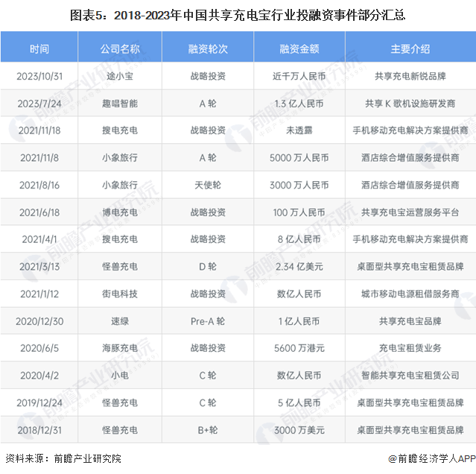
Task: Select the date cell '2021/4/1'
Action: tap(39, 239)
